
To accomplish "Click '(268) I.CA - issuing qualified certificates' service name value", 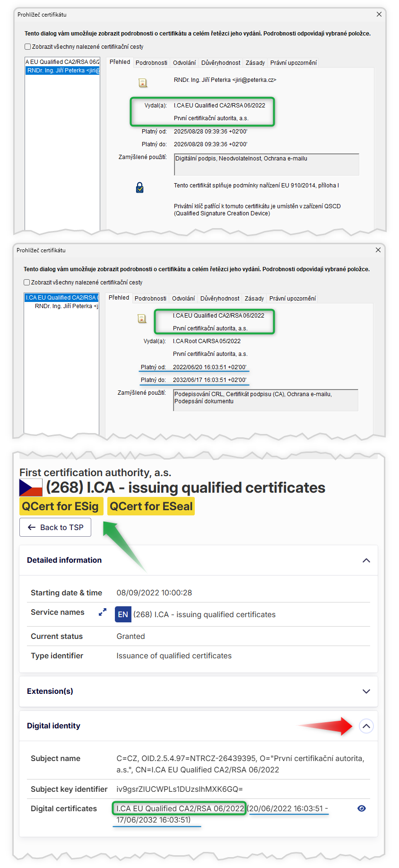I will tap(204, 614).
